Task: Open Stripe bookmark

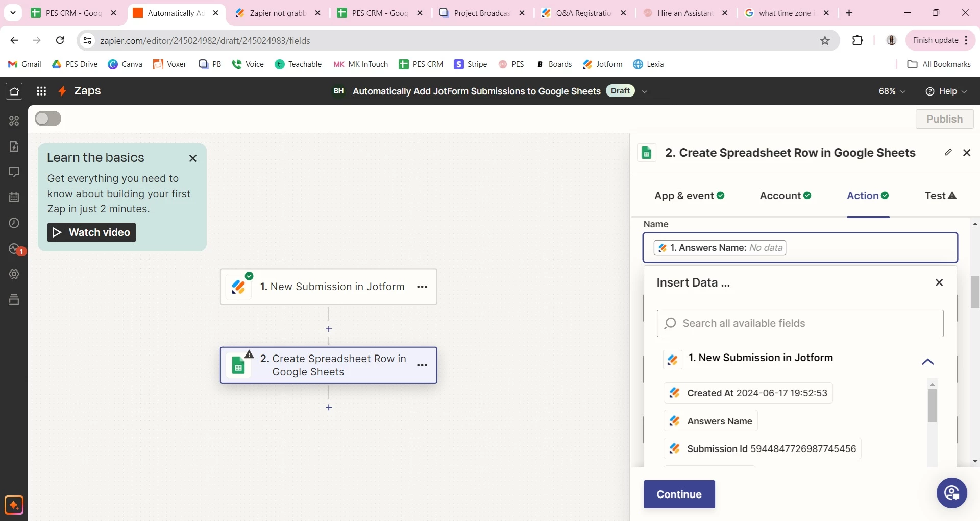Action: (x=470, y=64)
